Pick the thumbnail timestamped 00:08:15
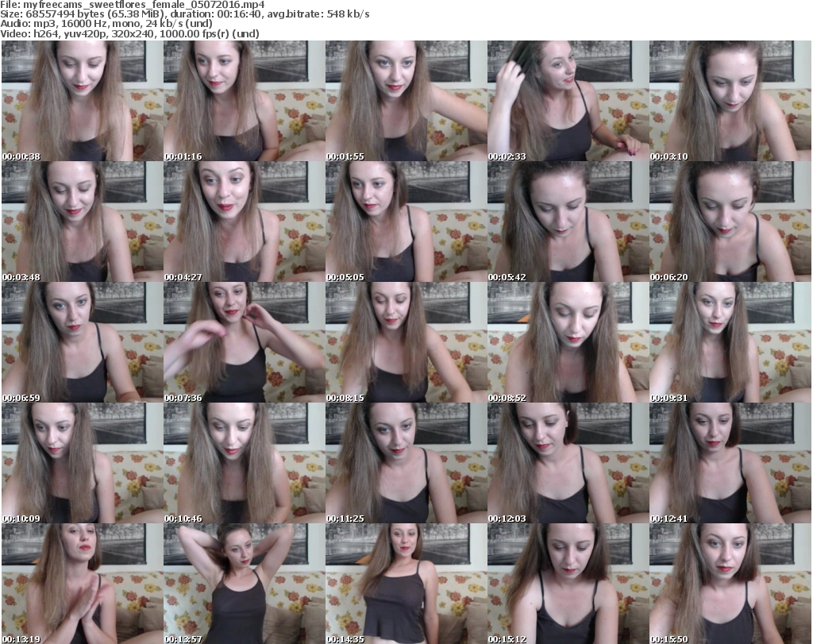This screenshot has width=813, height=644. [406, 343]
